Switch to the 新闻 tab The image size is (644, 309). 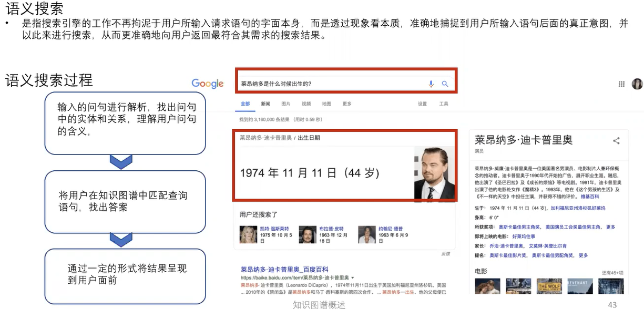[x=265, y=104]
